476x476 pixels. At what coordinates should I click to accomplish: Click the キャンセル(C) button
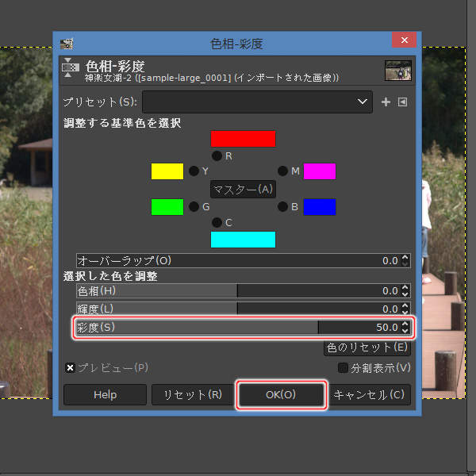coord(370,394)
